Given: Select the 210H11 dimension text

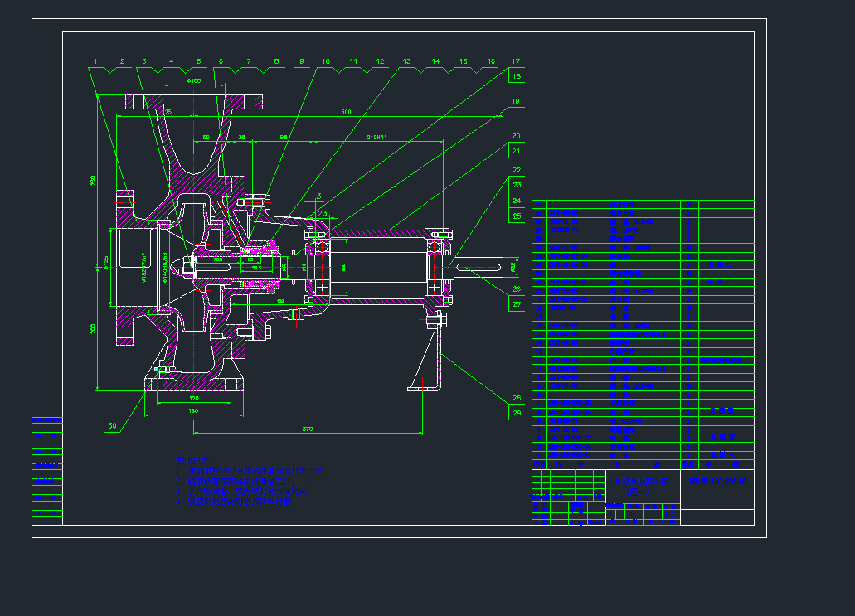Looking at the screenshot, I should [x=377, y=136].
